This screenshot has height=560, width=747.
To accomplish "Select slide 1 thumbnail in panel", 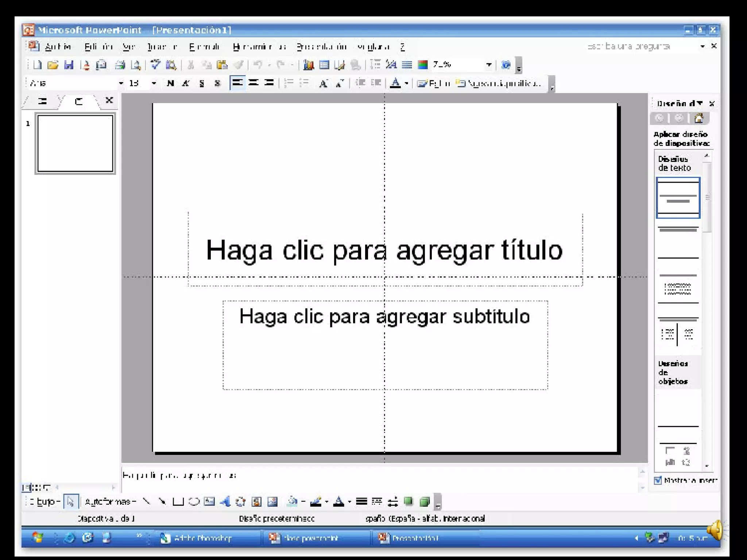I will [75, 143].
